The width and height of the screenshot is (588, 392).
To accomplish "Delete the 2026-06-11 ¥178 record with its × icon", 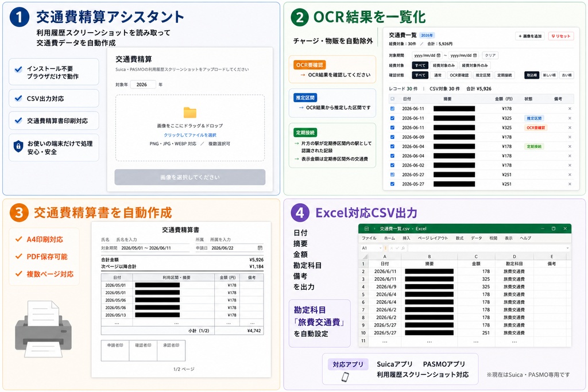I will tap(570, 108).
